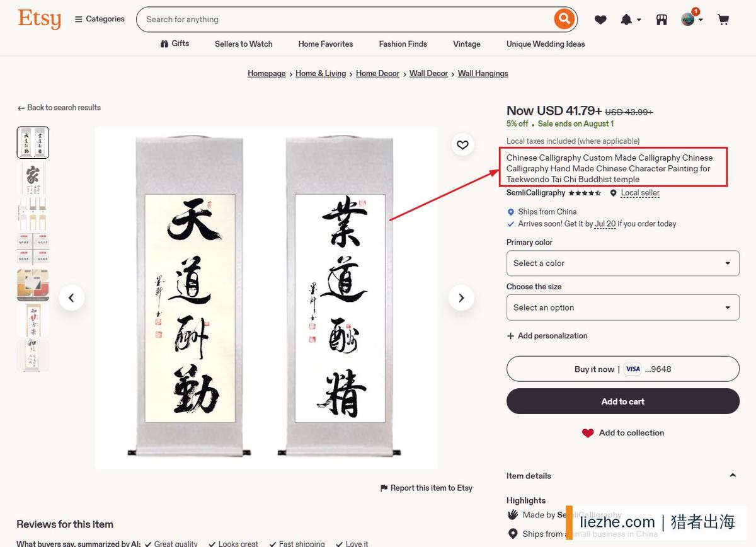Click Buy it now with Visa

(622, 369)
